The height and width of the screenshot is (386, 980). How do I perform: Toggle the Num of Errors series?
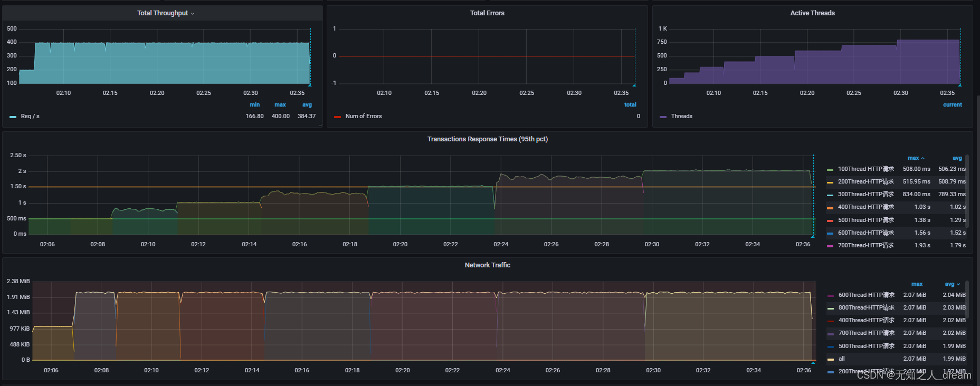pyautogui.click(x=364, y=117)
